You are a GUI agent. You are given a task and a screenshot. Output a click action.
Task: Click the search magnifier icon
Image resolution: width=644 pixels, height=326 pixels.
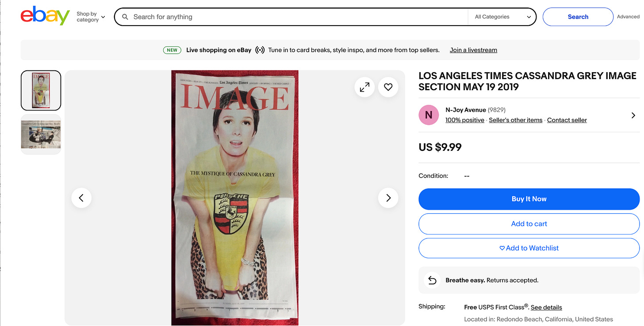pyautogui.click(x=125, y=17)
